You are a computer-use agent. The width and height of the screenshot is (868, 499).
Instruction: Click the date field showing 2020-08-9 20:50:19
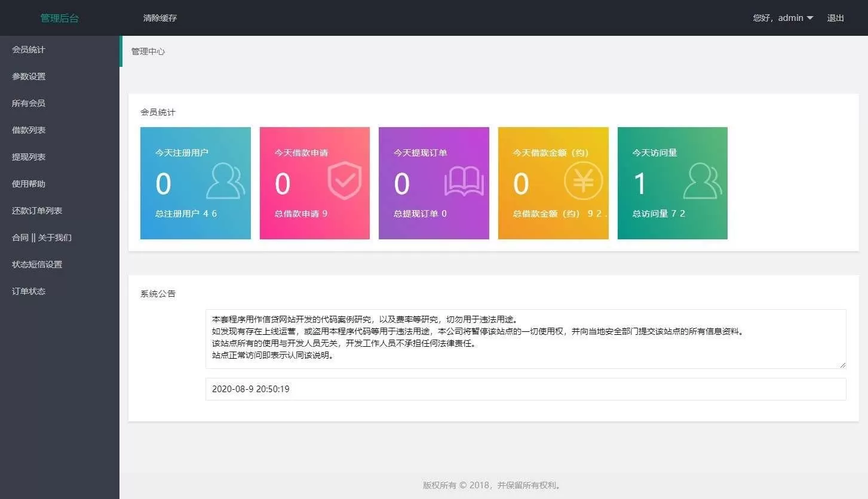(526, 389)
